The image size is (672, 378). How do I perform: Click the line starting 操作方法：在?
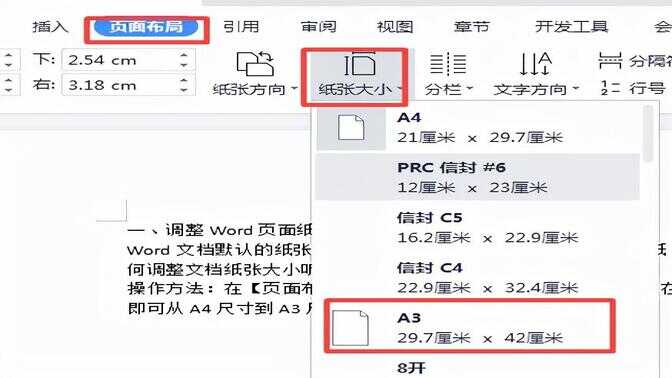[x=219, y=289]
